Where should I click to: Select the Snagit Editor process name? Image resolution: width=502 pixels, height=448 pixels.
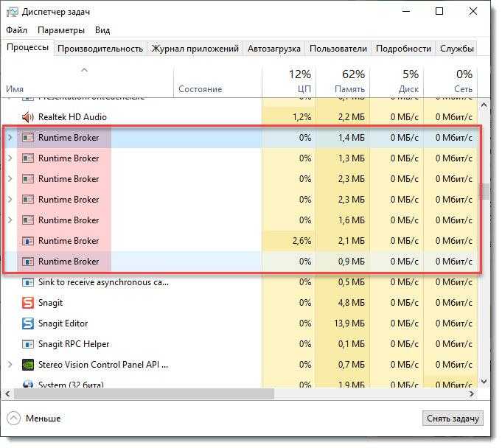pos(63,323)
